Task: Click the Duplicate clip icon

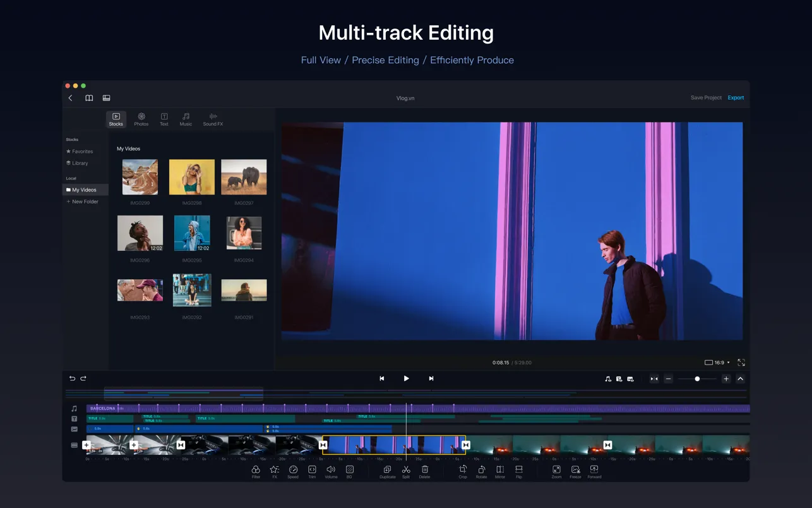Action: tap(387, 470)
